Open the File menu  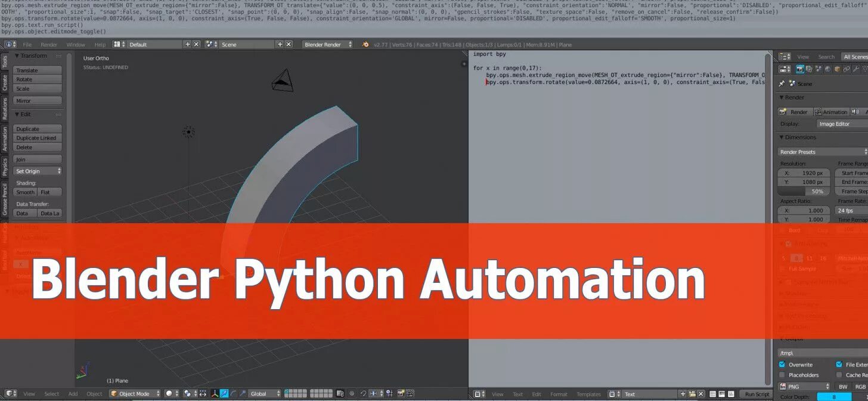[x=27, y=45]
